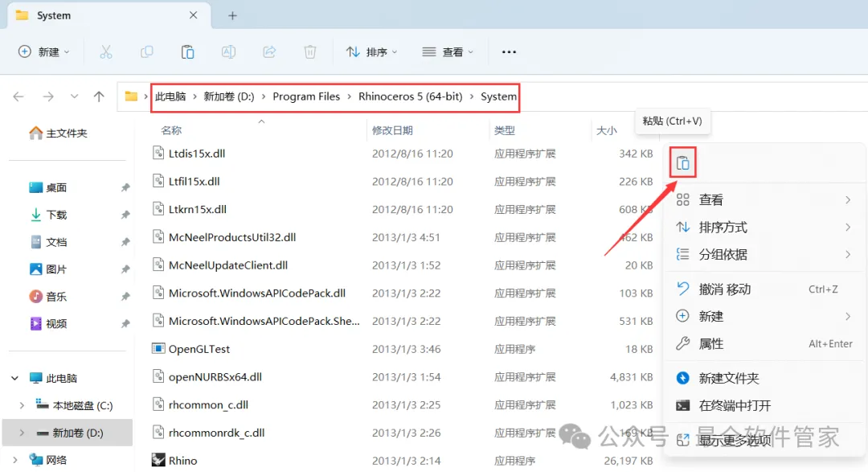The height and width of the screenshot is (472, 868).
Task: Go back with the left arrow
Action: 18,96
